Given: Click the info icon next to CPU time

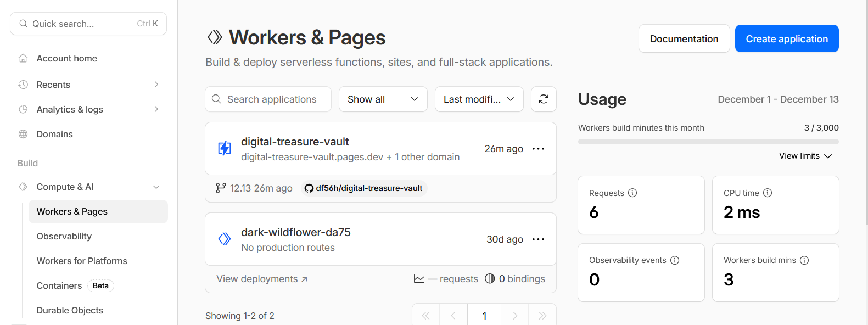Looking at the screenshot, I should point(768,193).
